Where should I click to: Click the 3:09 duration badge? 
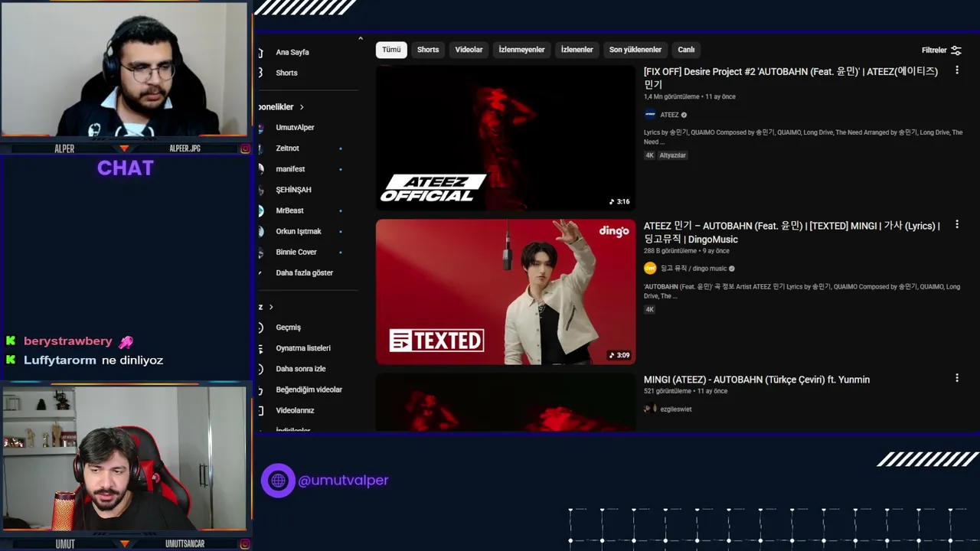[x=619, y=355]
